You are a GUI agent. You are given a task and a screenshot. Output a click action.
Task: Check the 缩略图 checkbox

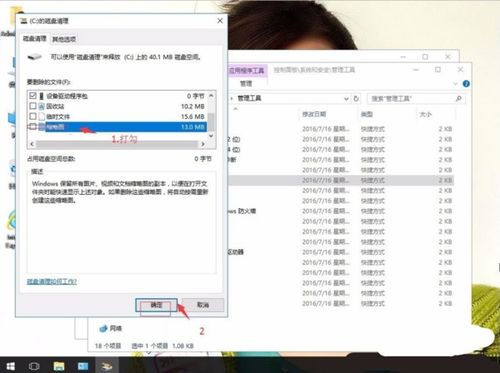pos(33,126)
